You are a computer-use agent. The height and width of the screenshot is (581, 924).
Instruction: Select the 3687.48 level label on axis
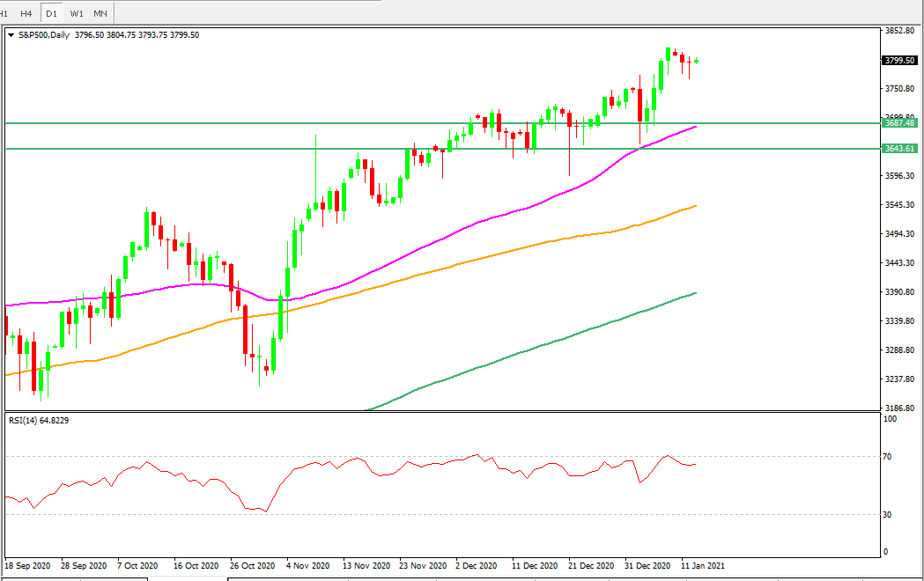[x=900, y=124]
